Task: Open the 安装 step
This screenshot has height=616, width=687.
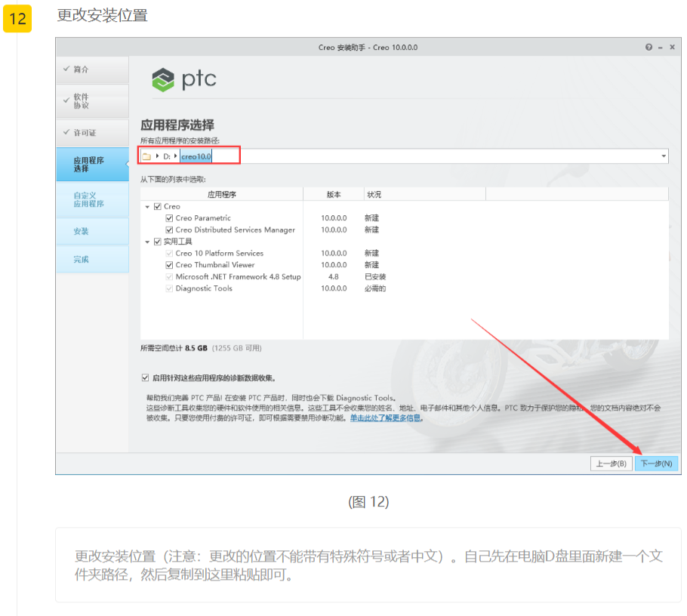Action: (x=92, y=231)
